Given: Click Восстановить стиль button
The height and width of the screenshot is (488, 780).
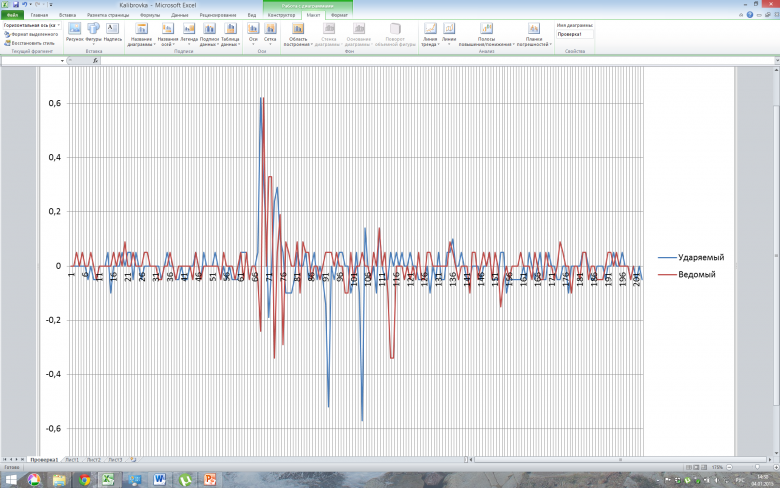Looking at the screenshot, I should [x=32, y=42].
